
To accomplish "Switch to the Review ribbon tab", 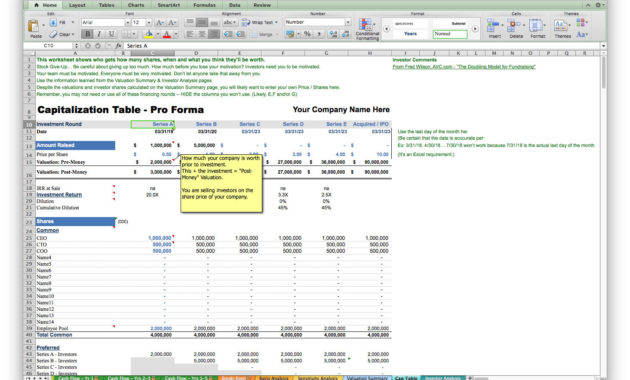I will pos(262,5).
